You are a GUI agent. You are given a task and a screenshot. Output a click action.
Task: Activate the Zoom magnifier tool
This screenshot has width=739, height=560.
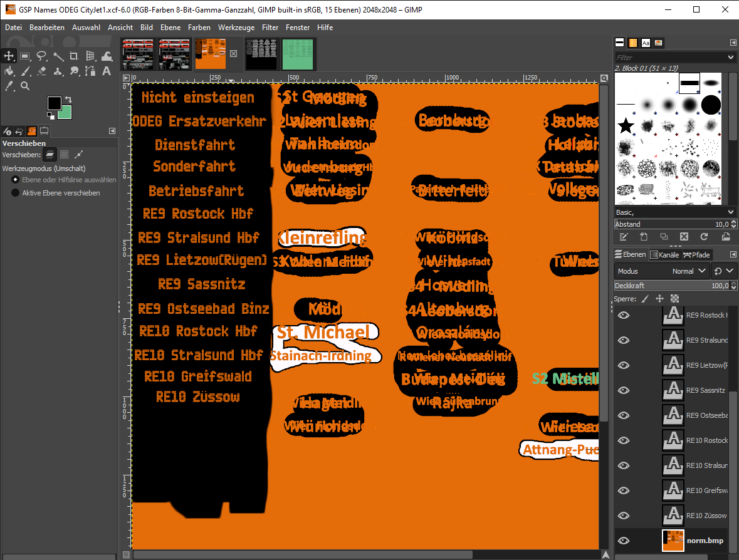pos(25,86)
